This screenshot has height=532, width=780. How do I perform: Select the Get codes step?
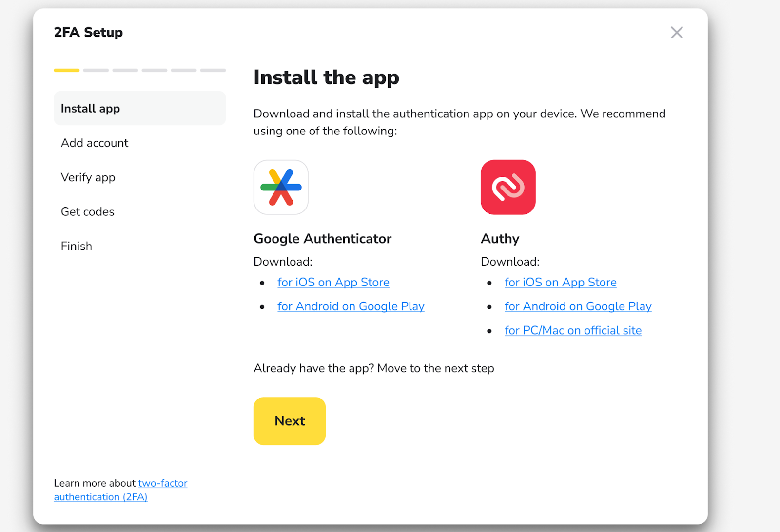coord(88,211)
